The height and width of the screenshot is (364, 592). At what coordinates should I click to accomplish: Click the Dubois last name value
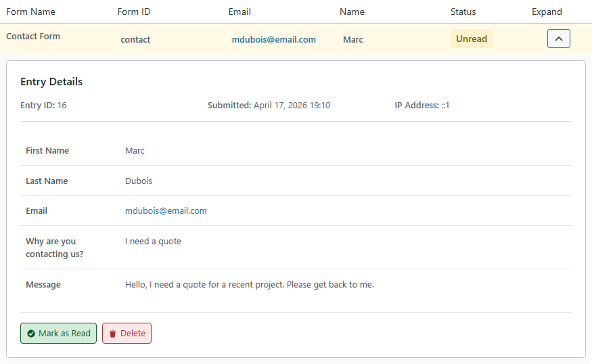[x=139, y=181]
